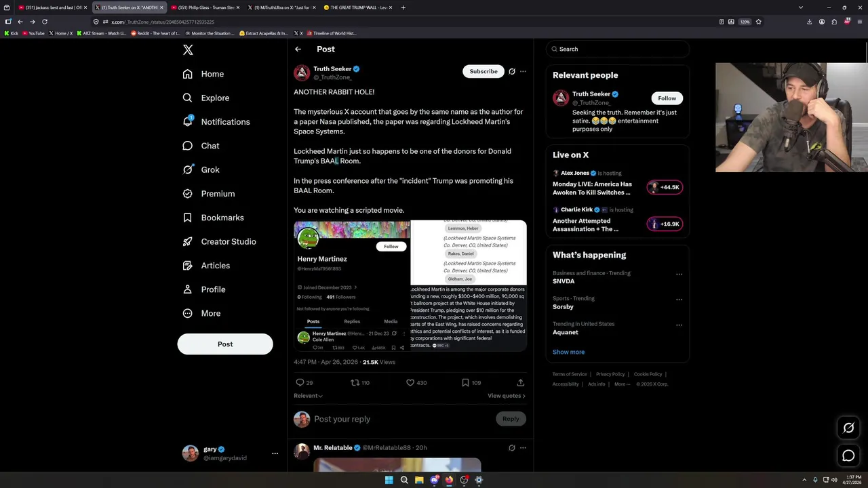Switch to jackass YouTube tab

[53, 7]
